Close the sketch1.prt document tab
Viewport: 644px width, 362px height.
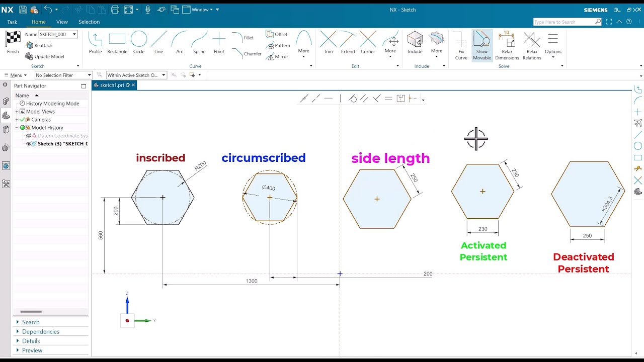133,85
